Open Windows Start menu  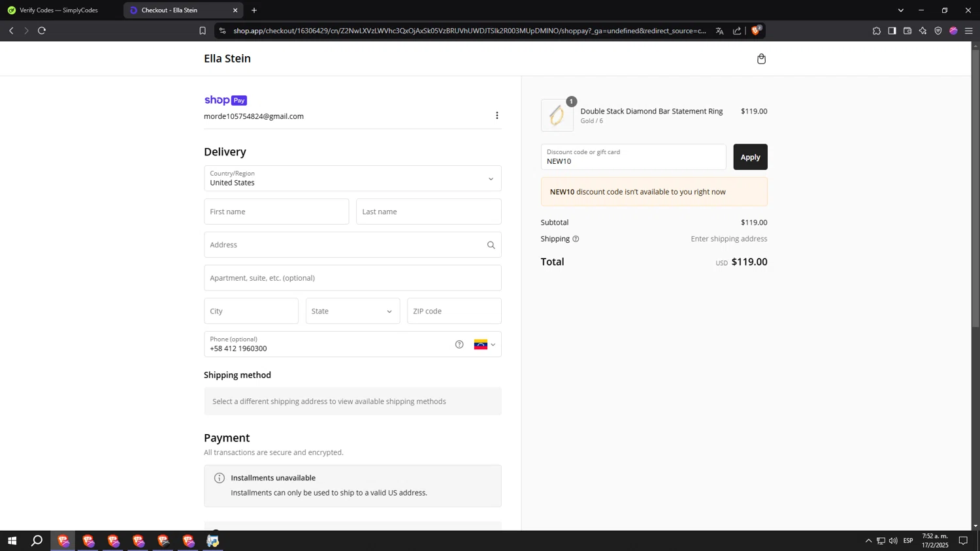click(x=12, y=541)
